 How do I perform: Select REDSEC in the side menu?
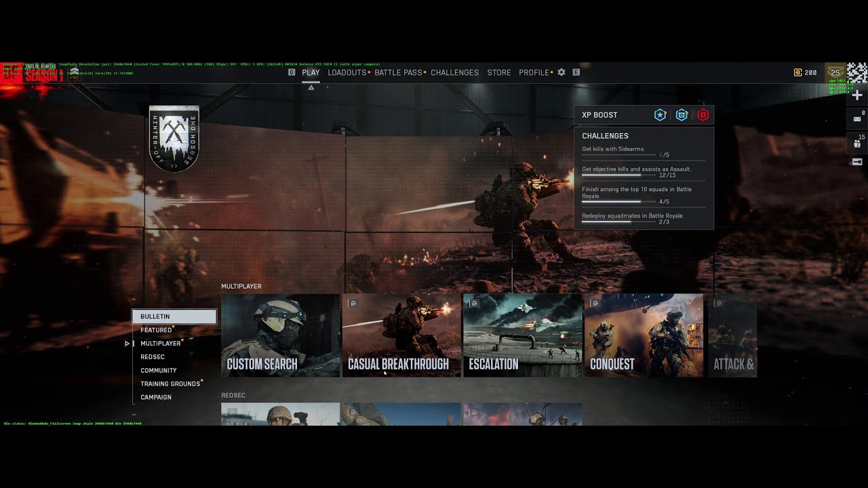[x=153, y=357]
